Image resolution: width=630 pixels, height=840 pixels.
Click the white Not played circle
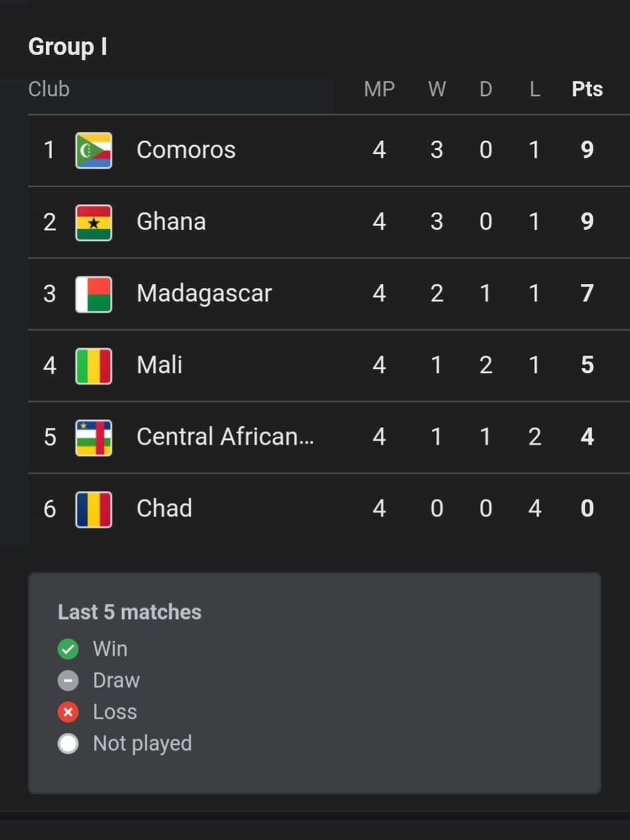coord(68,743)
